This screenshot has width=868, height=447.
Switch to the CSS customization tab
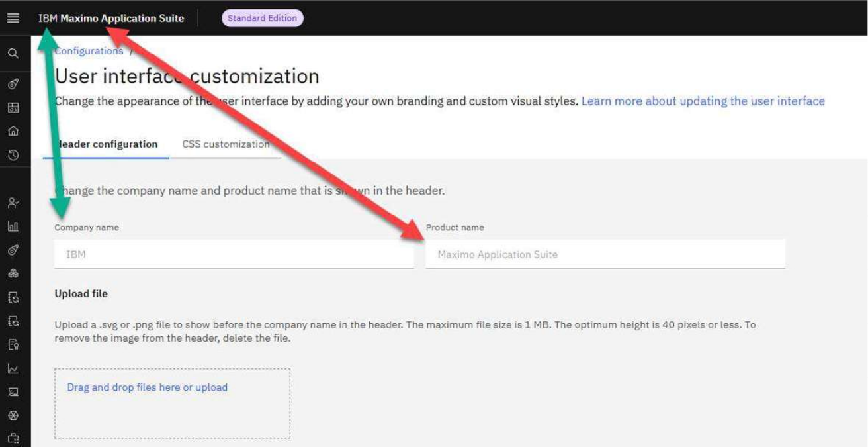pos(226,144)
